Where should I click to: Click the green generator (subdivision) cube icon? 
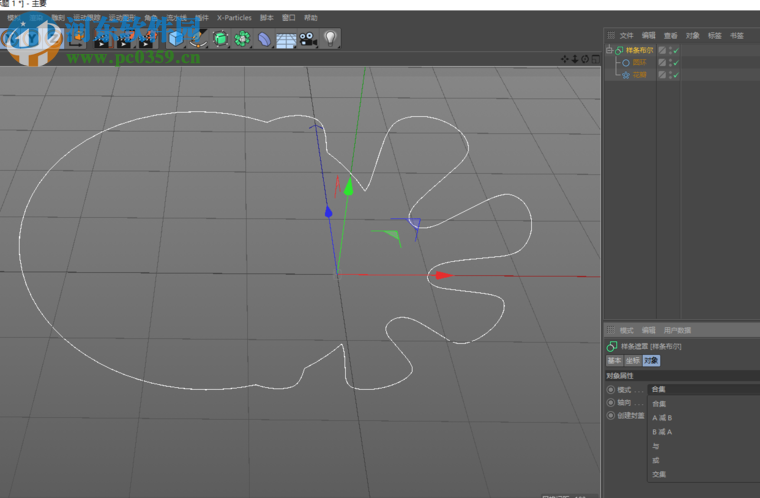[x=220, y=38]
